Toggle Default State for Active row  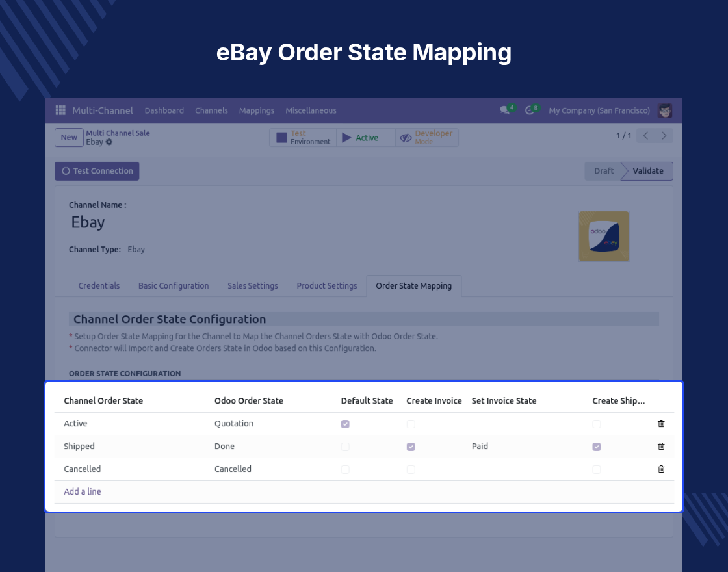tap(345, 424)
